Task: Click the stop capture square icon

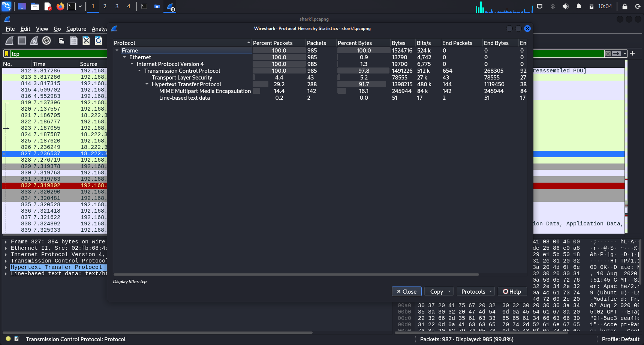Action: coord(22,40)
